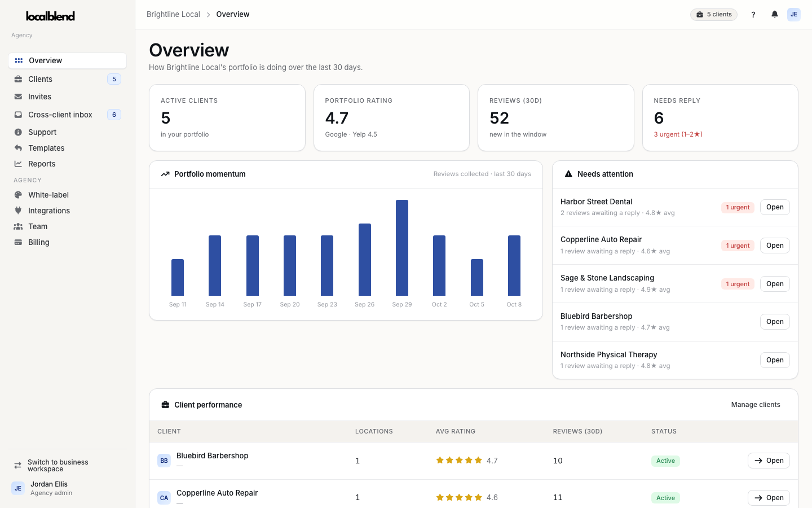This screenshot has width=812, height=508.
Task: Click the '3 urgent (1–2★)' text
Action: (x=678, y=134)
